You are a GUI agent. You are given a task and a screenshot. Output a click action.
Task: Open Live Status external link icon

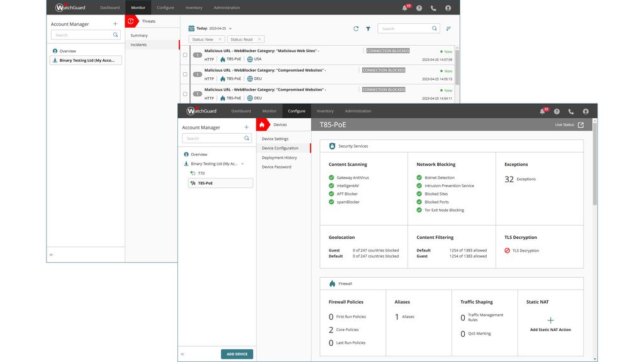point(580,124)
